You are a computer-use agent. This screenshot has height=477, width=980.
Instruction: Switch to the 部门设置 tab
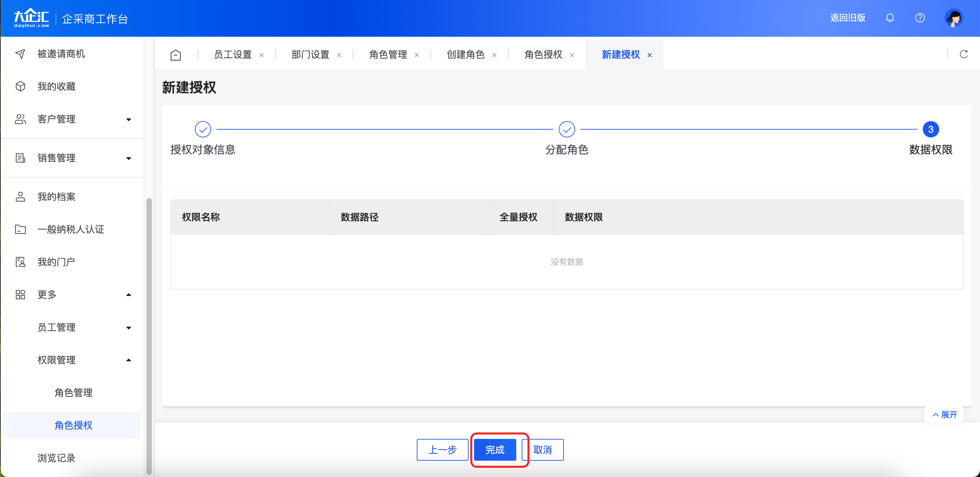click(x=310, y=55)
